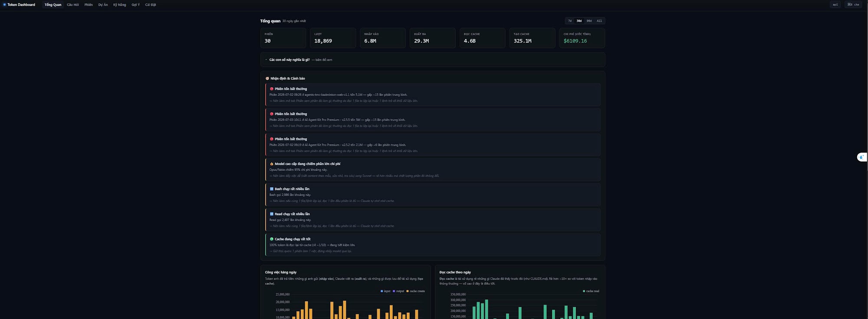Switch to the Câu Hỏi tab

[x=73, y=5]
